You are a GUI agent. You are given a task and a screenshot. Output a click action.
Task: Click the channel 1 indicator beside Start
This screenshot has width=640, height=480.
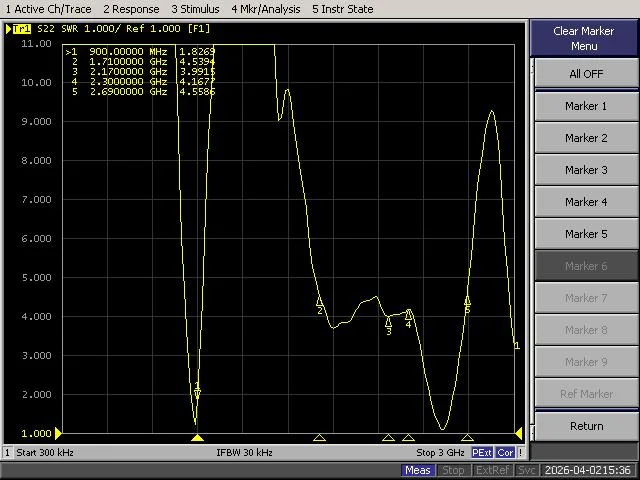[7, 453]
